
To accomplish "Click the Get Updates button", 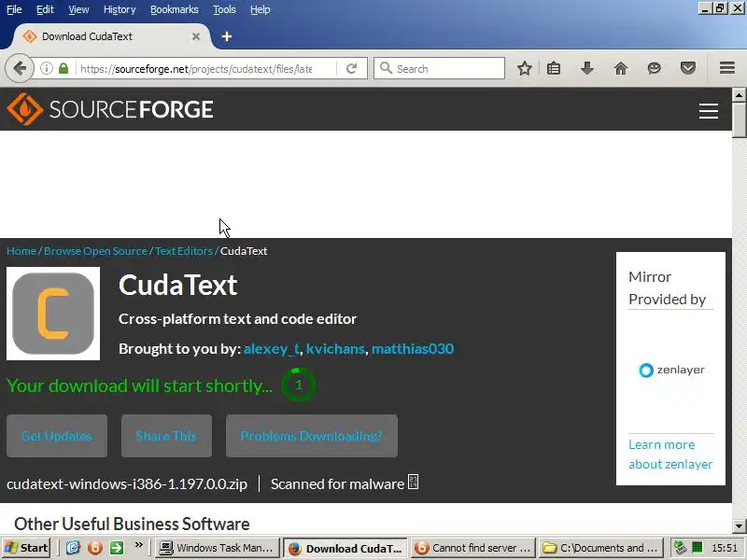I will 57,436.
